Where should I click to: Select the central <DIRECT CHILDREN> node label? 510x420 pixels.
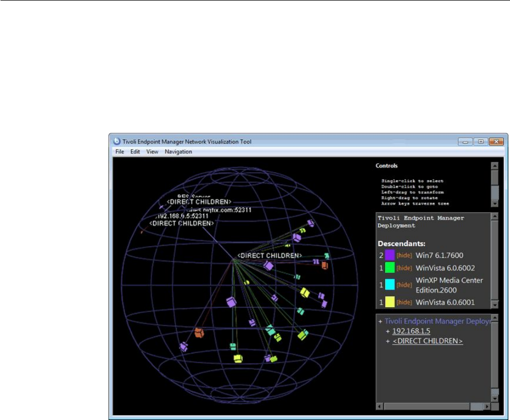(270, 256)
